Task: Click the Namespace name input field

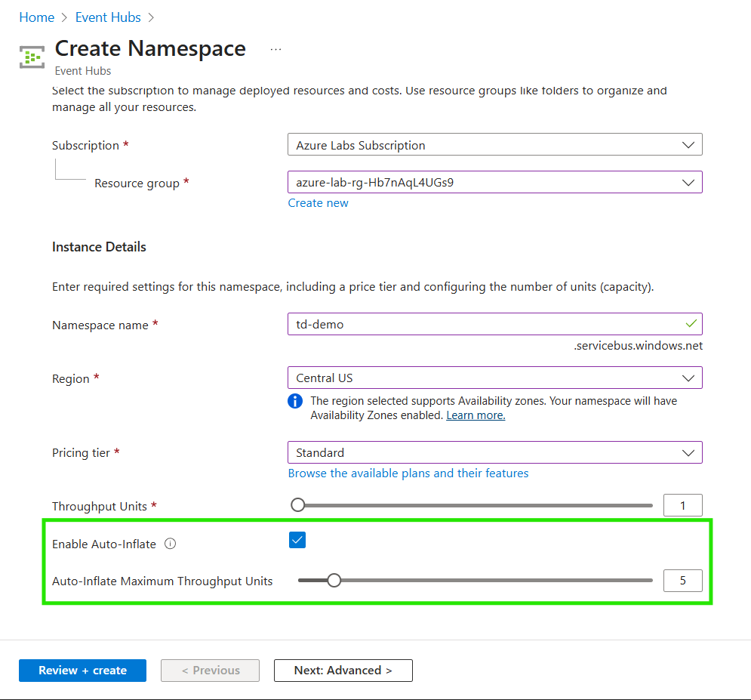Action: coord(483,324)
